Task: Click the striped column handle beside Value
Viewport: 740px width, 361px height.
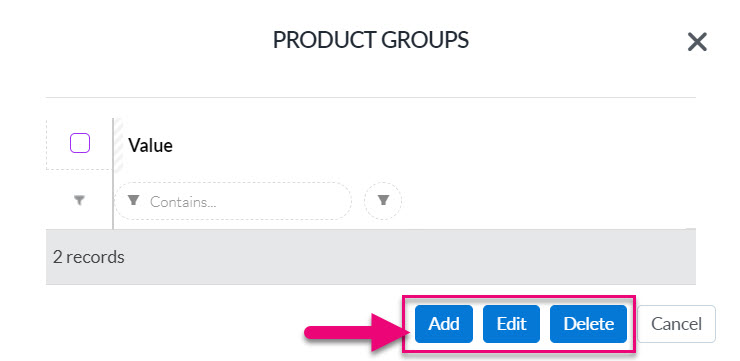Action: (x=118, y=144)
